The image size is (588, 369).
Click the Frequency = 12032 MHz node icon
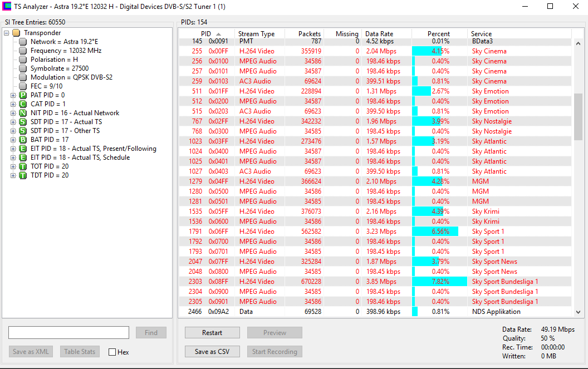23,51
